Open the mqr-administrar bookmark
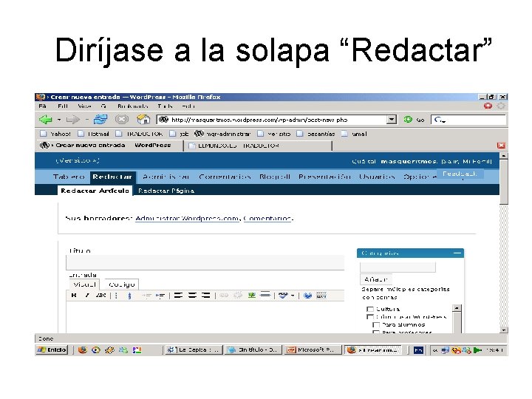Image resolution: width=532 pixels, height=399 pixels. pyautogui.click(x=222, y=134)
